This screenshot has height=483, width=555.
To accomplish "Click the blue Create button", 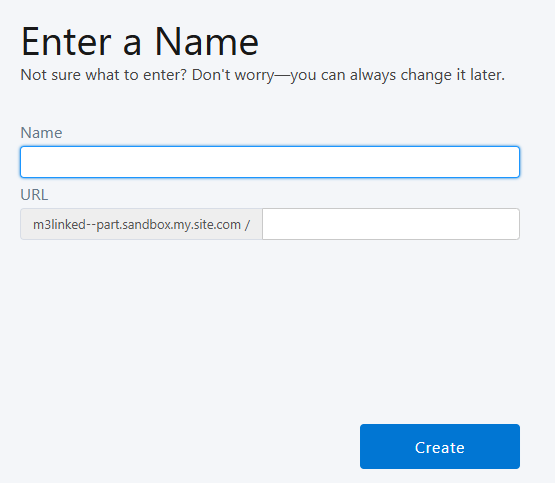I will click(x=440, y=446).
